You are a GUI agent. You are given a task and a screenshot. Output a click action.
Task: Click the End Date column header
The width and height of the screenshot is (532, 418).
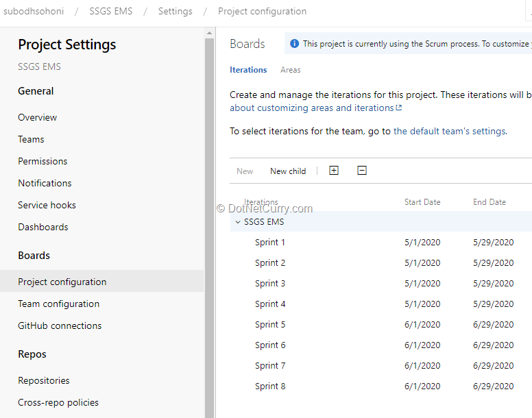pyautogui.click(x=489, y=202)
